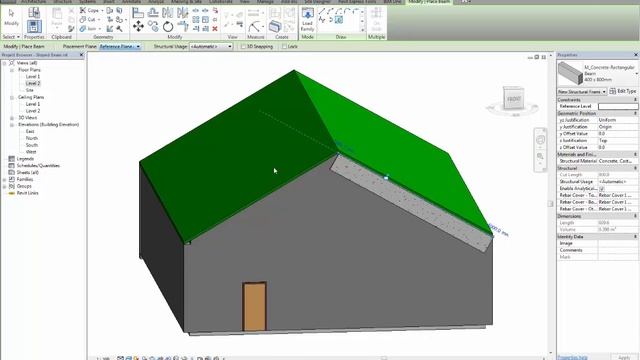Screen dimensions: 640x360
Task: Select the Align tool in Modify panel
Action: [x=138, y=13]
